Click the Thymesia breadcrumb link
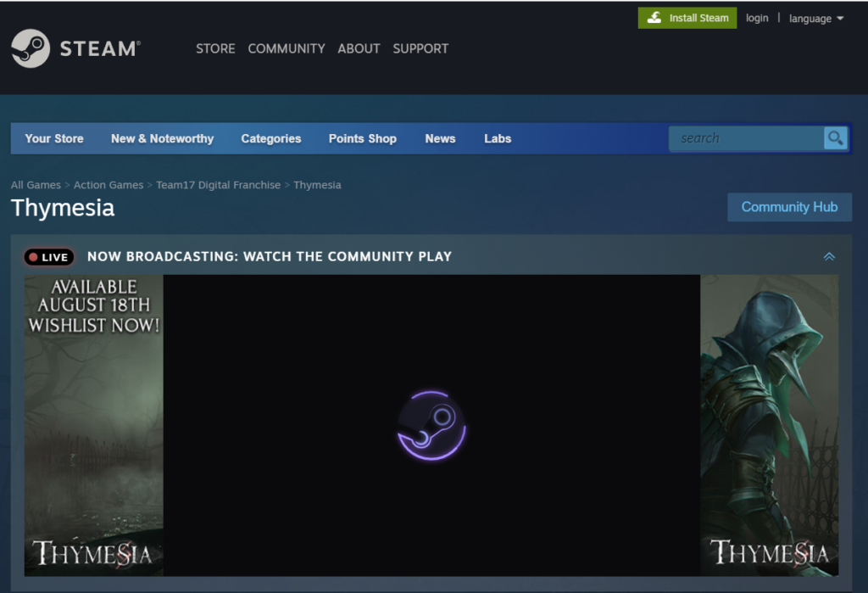 pyautogui.click(x=317, y=185)
